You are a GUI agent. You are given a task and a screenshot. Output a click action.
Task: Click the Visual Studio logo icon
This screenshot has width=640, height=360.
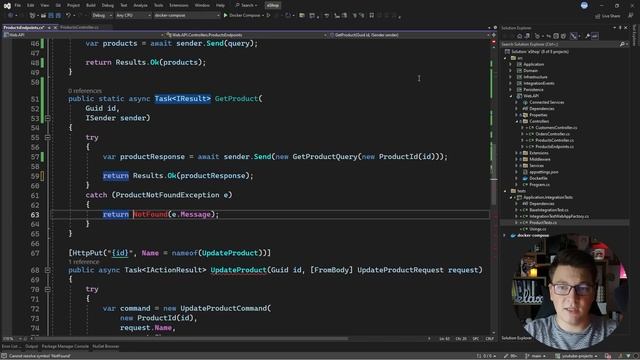7,5
